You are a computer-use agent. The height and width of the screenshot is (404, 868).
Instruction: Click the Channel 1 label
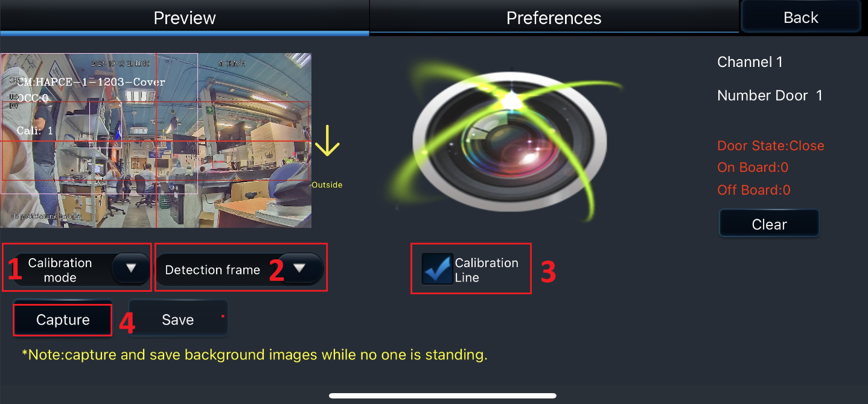pyautogui.click(x=750, y=62)
